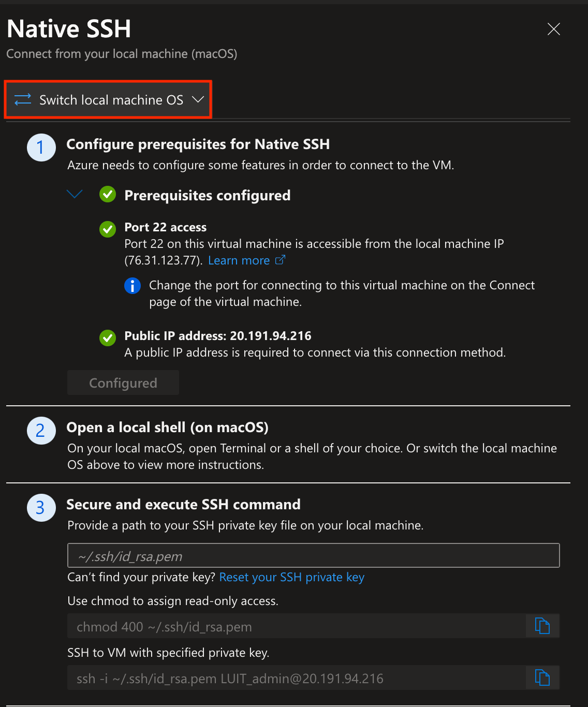
Task: Open the Switch local machine OS dropdown
Action: pyautogui.click(x=108, y=100)
